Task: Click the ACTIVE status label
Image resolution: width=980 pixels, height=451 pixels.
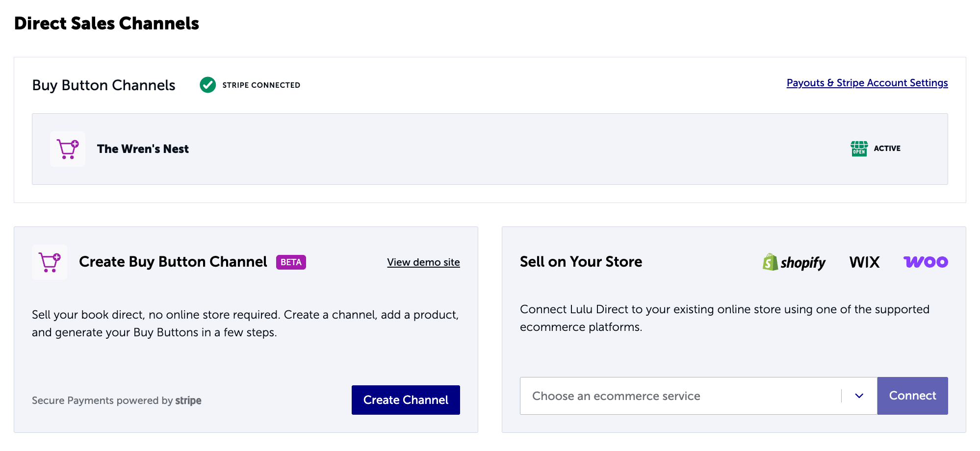Action: (887, 149)
